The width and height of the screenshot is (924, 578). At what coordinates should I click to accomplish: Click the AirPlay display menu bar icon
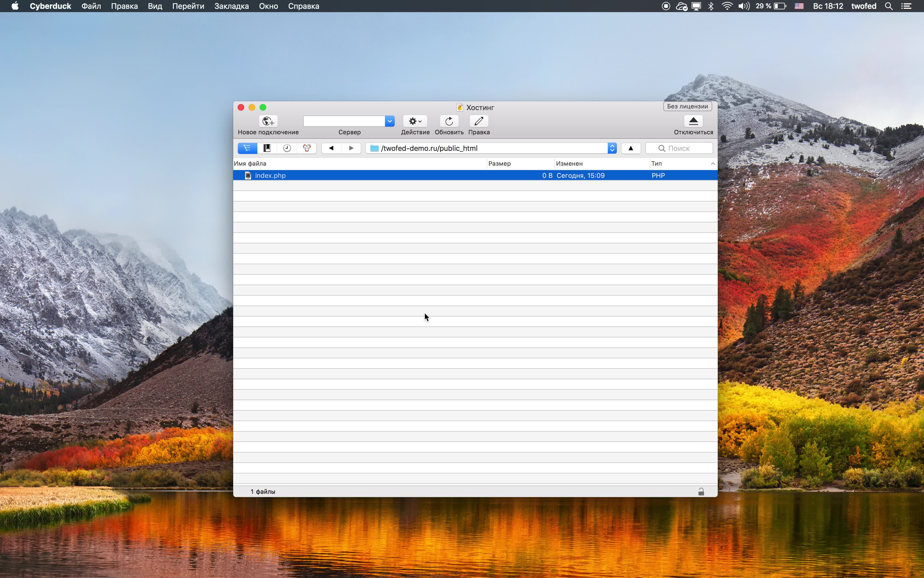click(696, 6)
